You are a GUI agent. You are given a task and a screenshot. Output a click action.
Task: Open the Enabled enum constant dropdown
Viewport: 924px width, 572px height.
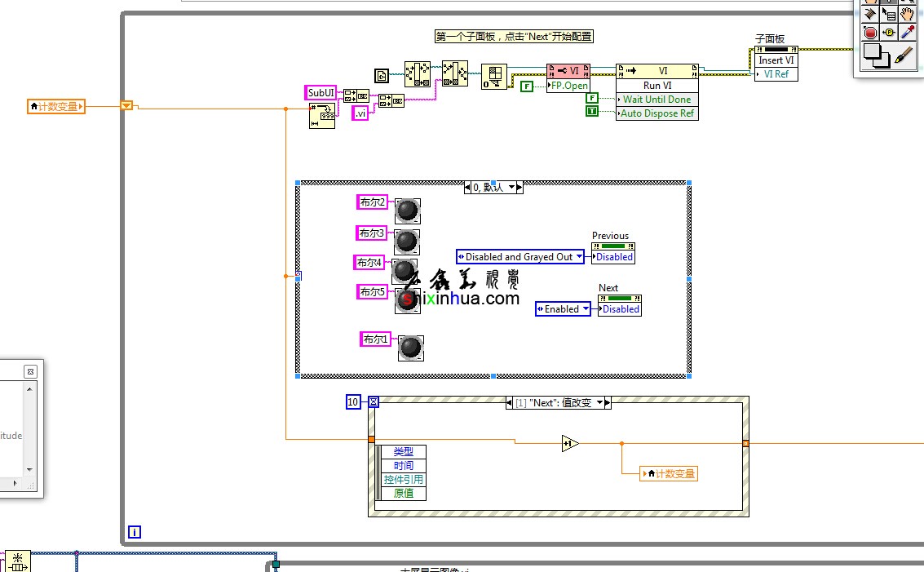tap(585, 309)
